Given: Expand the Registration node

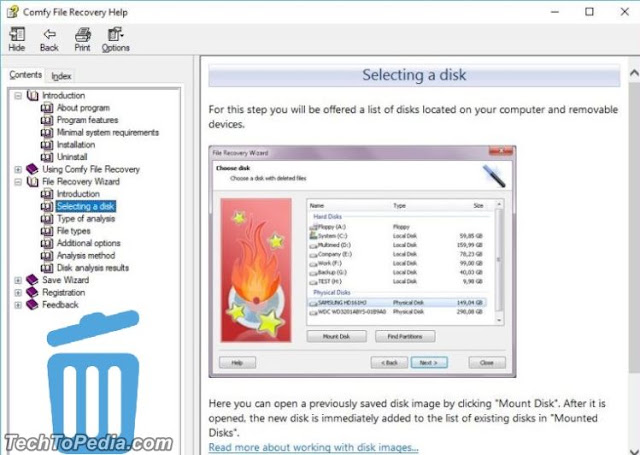Looking at the screenshot, I should tap(18, 293).
